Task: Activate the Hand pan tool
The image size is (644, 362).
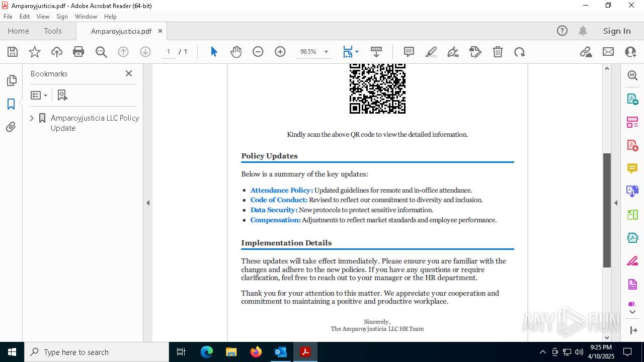Action: 236,52
